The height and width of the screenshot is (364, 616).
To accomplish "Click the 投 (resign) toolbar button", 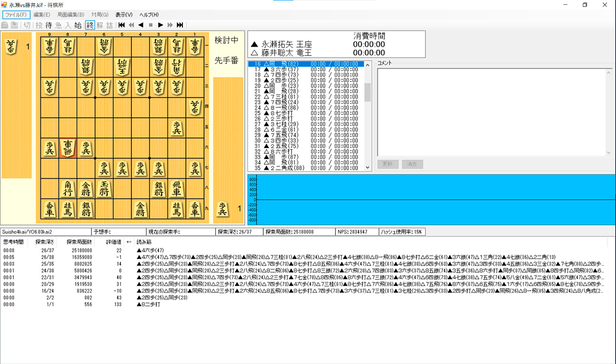I will (39, 25).
